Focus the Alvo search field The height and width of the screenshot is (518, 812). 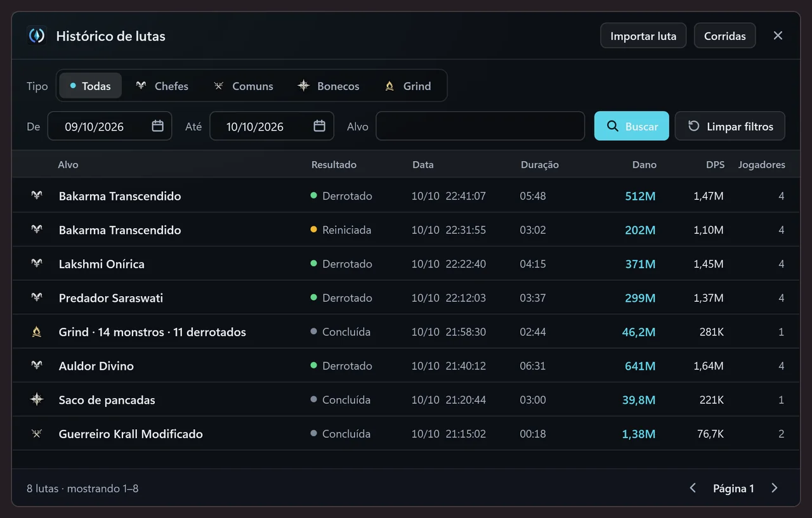coord(480,126)
